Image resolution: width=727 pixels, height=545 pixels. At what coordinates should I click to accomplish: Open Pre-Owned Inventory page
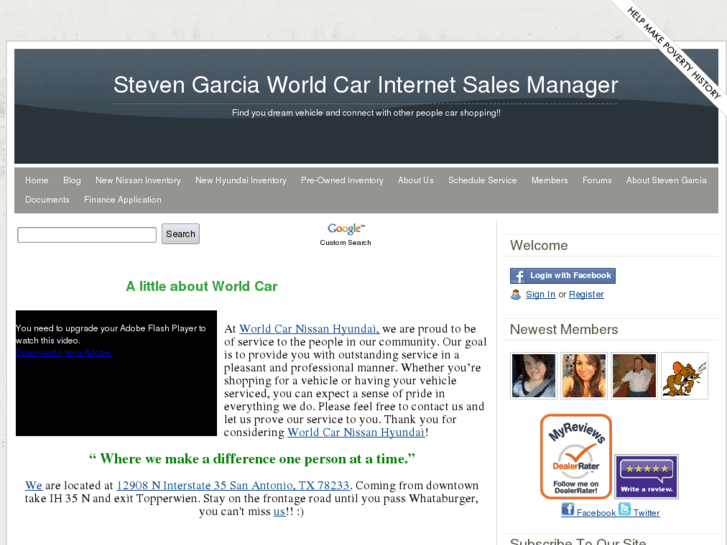pyautogui.click(x=342, y=180)
